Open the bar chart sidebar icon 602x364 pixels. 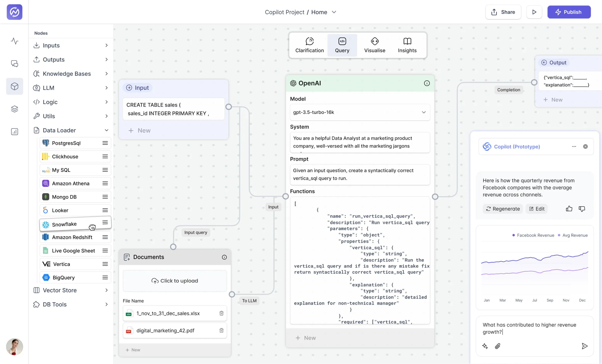coord(15,132)
